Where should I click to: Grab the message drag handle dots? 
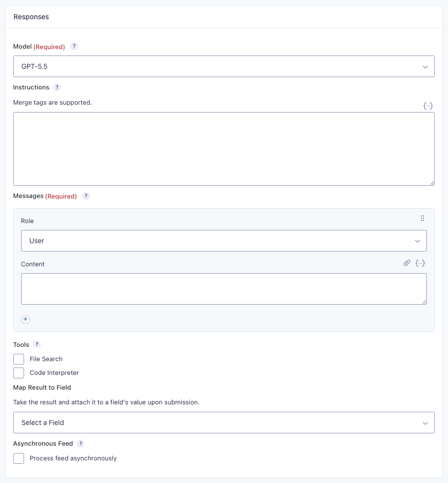tap(422, 218)
